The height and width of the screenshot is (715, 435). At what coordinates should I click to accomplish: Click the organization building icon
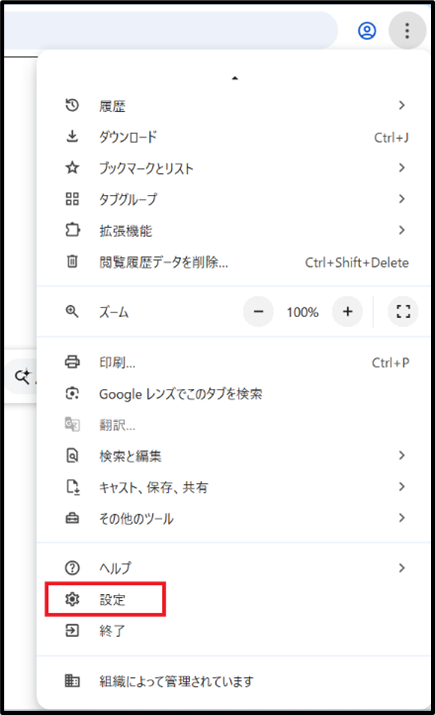72,681
